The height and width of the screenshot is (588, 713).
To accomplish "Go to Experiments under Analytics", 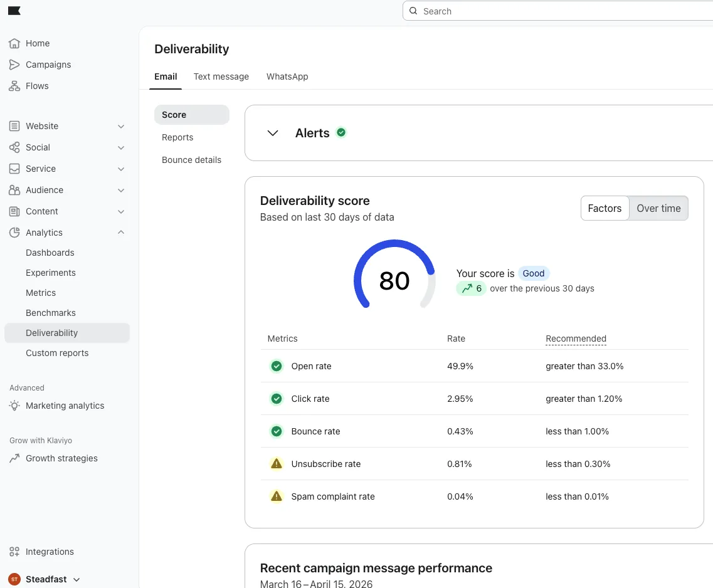I will pyautogui.click(x=50, y=273).
